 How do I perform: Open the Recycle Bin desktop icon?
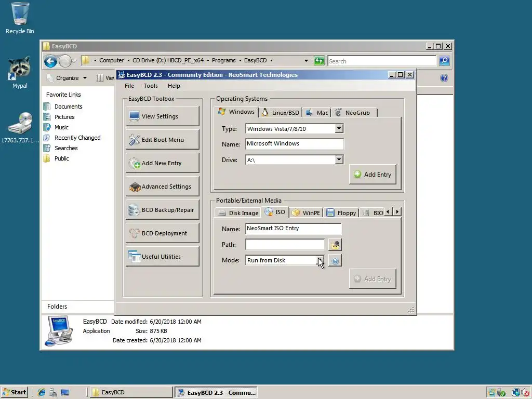tap(20, 18)
